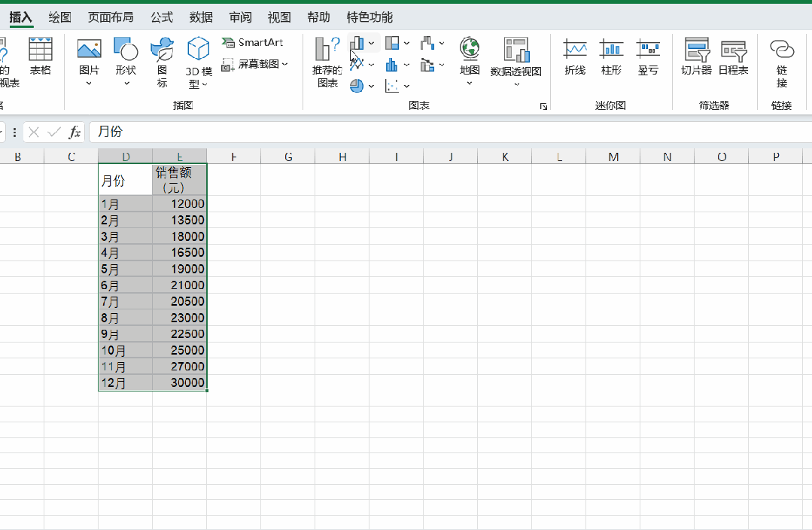Expand statistic chart dropdown arrow

point(406,65)
